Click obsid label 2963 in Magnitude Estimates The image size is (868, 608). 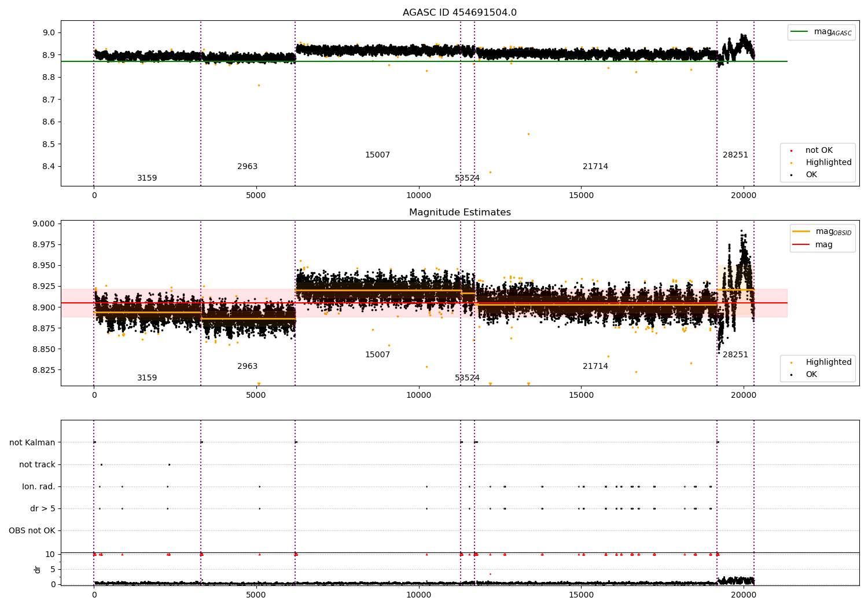[x=247, y=367]
